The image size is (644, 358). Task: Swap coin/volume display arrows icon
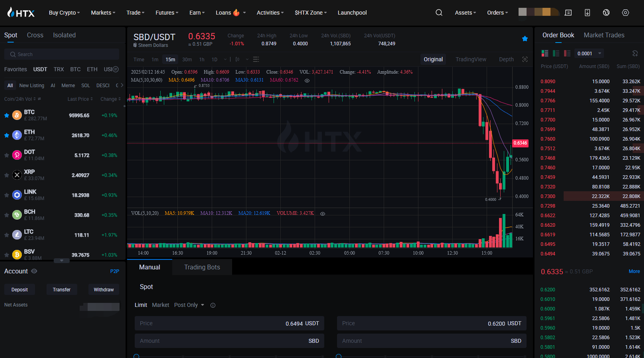(x=39, y=99)
